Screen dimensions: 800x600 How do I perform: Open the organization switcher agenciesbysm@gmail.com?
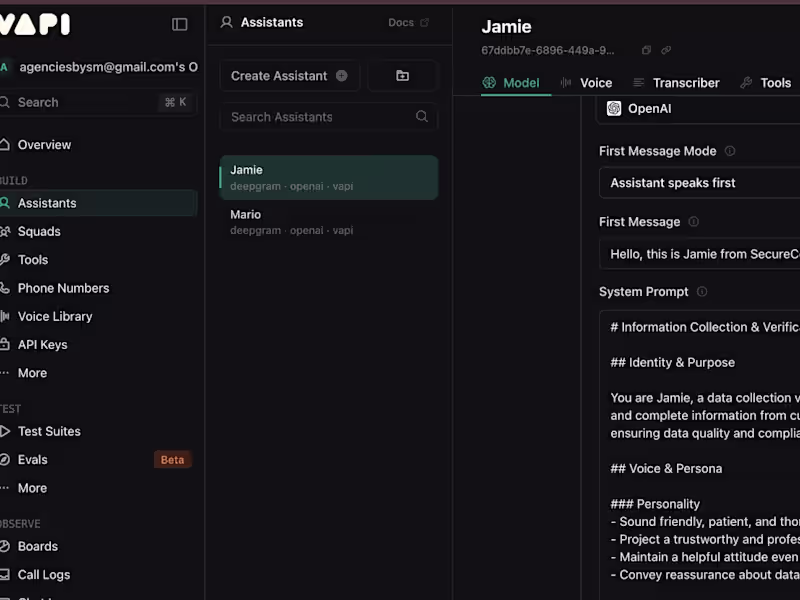point(99,67)
